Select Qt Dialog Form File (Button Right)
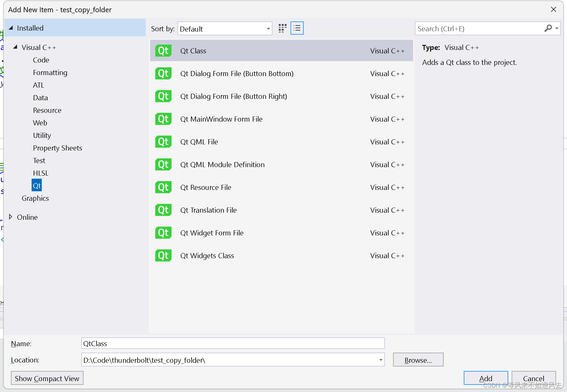 (x=234, y=96)
